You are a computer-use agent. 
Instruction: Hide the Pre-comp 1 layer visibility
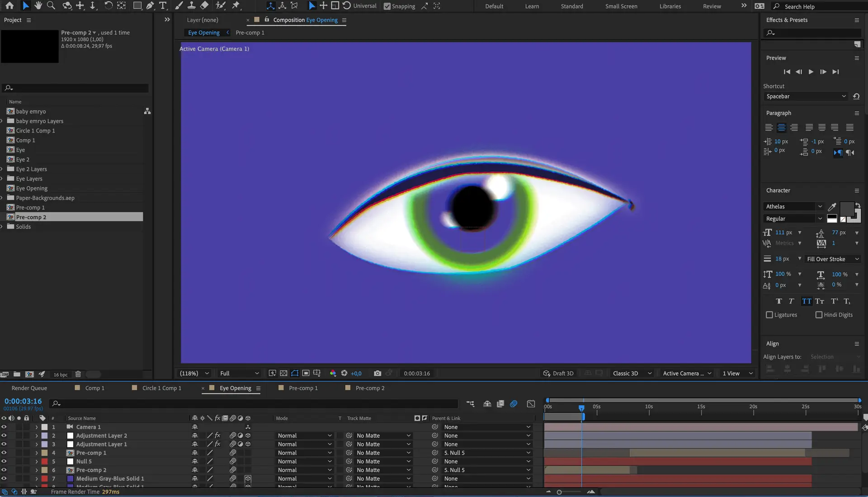point(4,453)
